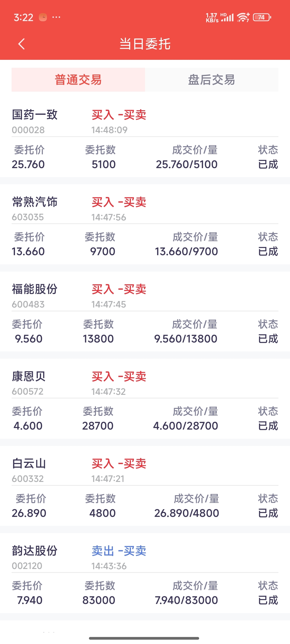The image size is (290, 644).
Task: Tap the orange notification icon in status bar
Action: 43,17
